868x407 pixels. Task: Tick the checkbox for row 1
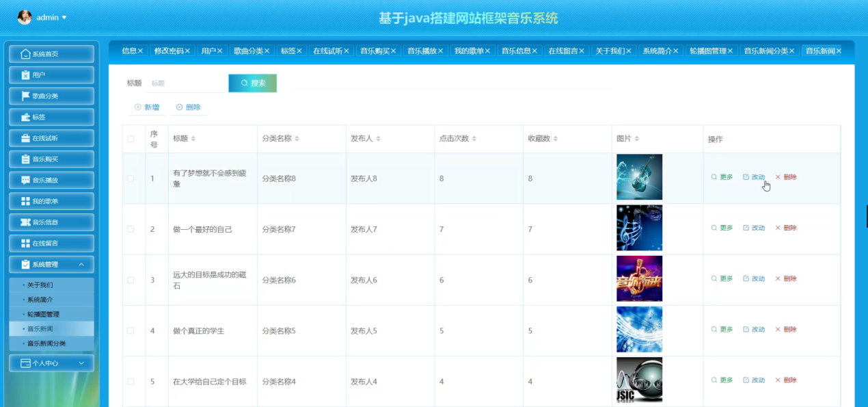coord(131,179)
